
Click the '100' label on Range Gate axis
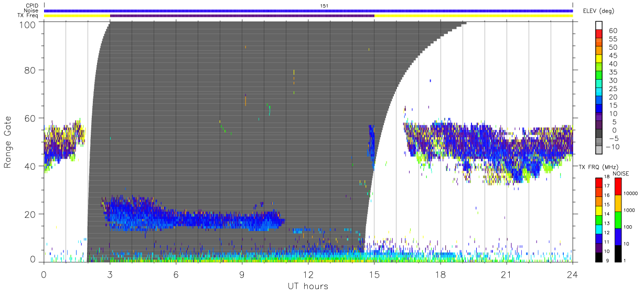tap(27, 24)
